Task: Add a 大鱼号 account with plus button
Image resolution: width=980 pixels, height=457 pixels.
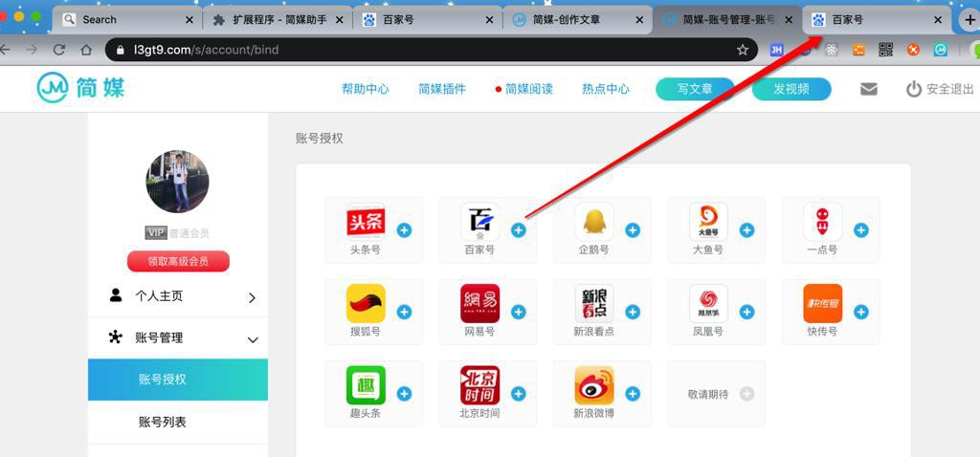Action: click(x=746, y=230)
